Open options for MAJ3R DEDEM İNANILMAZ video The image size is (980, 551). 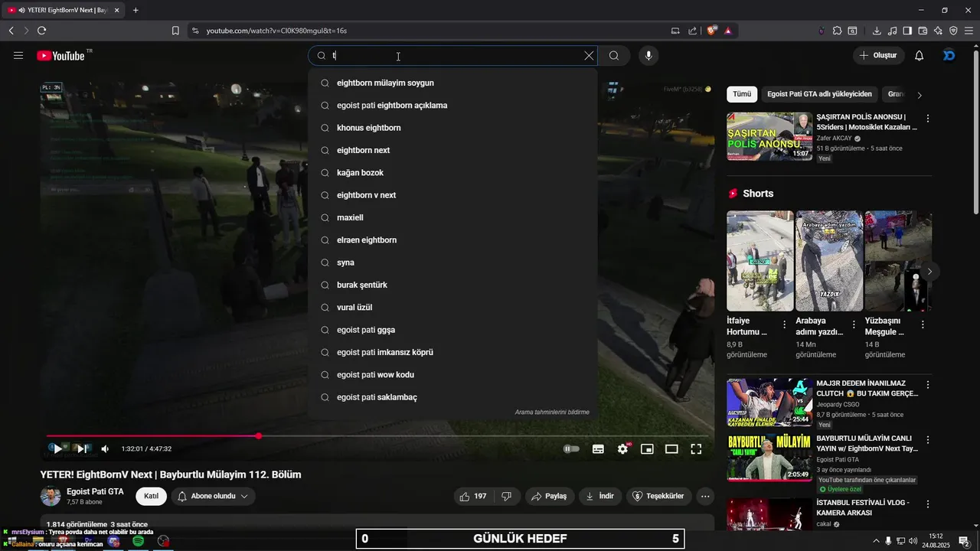(x=928, y=385)
